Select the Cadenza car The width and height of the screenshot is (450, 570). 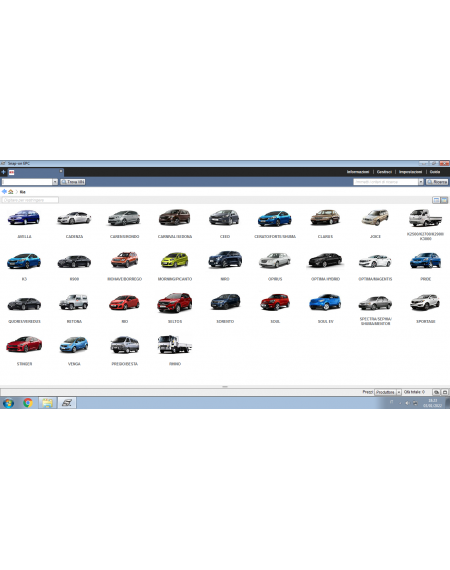(x=74, y=218)
